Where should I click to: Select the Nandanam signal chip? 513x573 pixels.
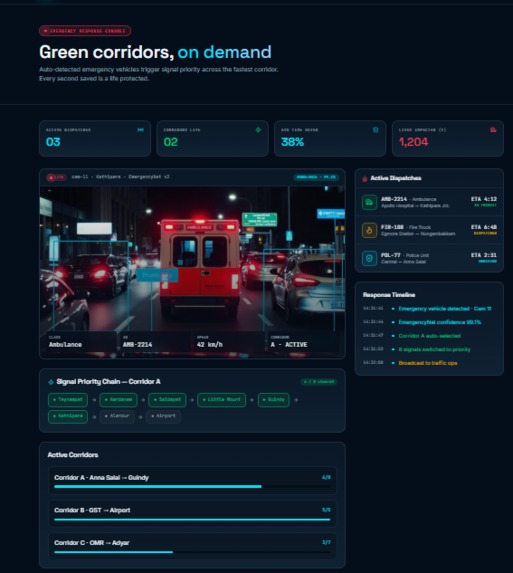(x=118, y=400)
